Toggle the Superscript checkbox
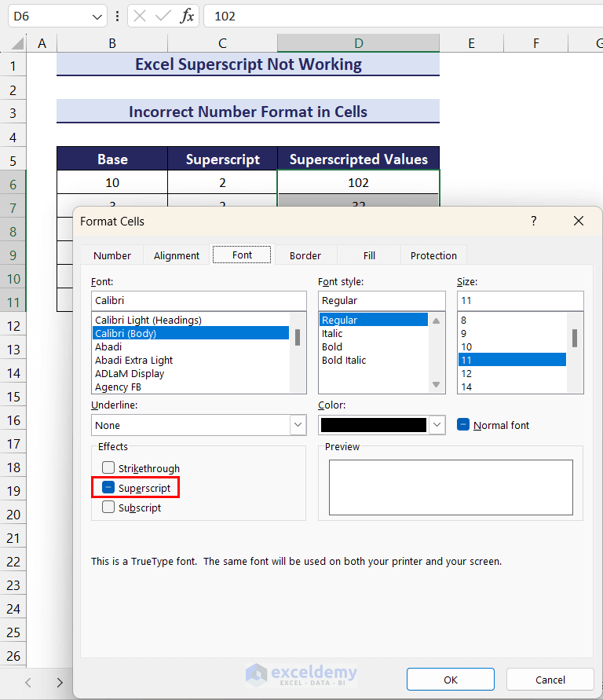Screen dimensions: 603x700 [108, 487]
